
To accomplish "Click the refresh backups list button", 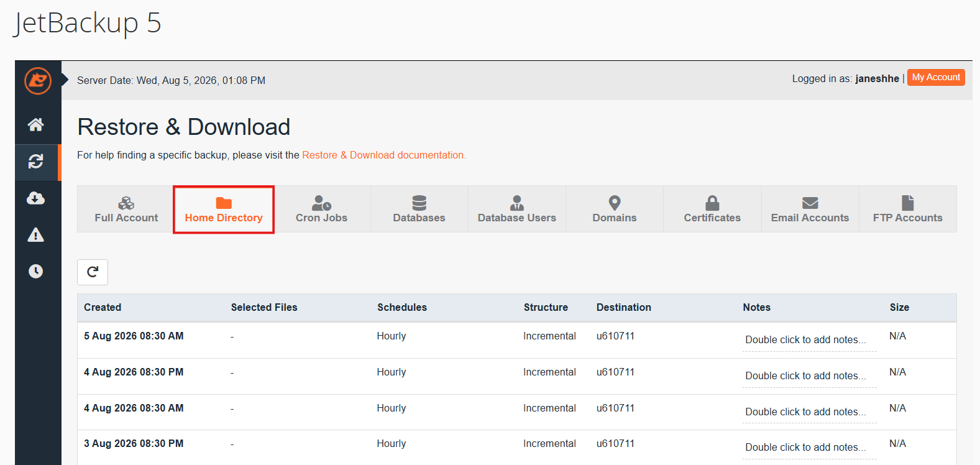I will coord(93,272).
